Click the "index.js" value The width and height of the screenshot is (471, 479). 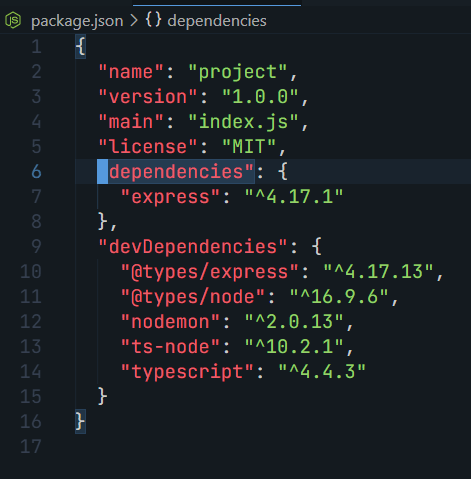[244, 122]
